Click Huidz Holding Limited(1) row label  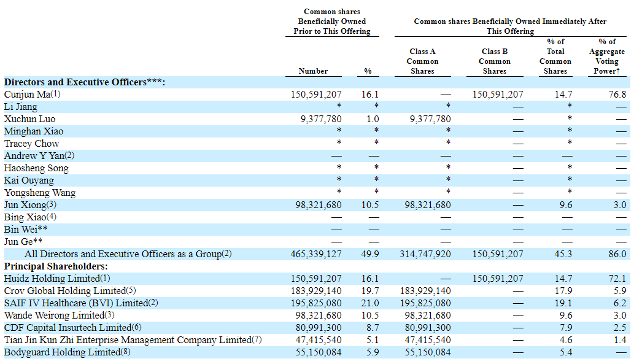pyautogui.click(x=57, y=279)
